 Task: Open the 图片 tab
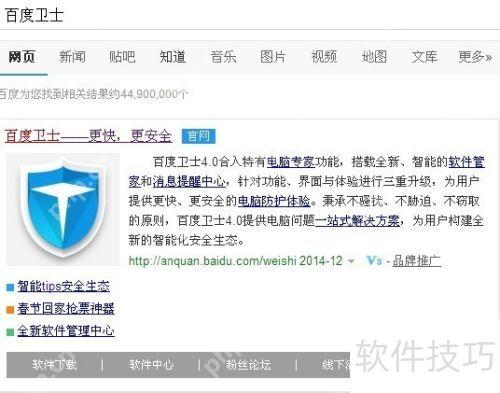(273, 57)
